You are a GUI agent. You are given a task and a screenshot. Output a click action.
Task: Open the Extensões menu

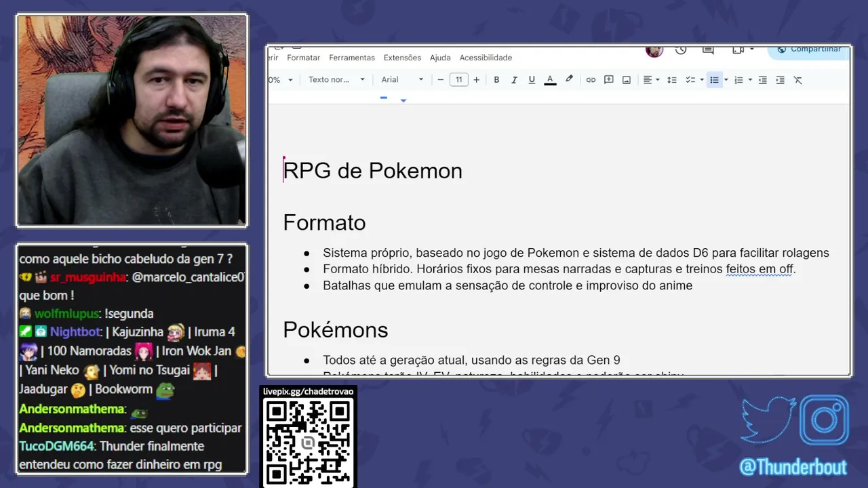click(x=402, y=58)
